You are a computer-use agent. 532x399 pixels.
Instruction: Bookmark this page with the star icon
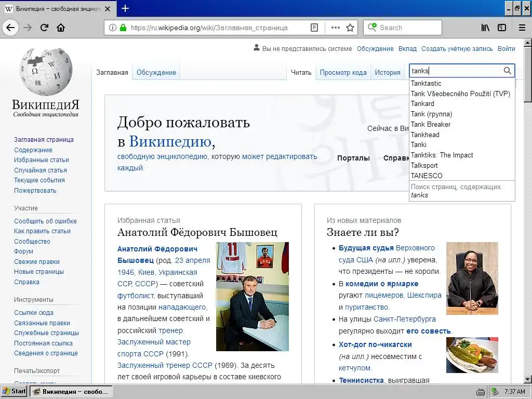coord(350,28)
